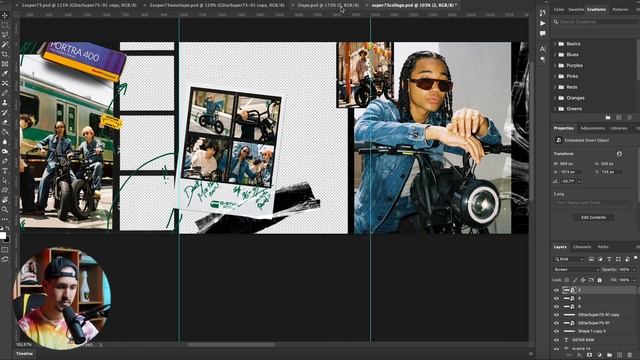Click the trash icon in Layers panel

630,355
